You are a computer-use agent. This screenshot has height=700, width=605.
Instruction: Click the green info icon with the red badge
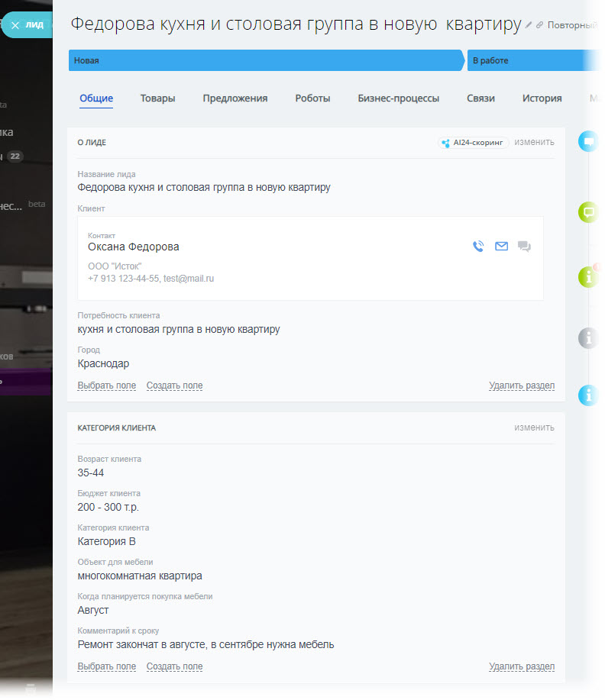[x=588, y=277]
